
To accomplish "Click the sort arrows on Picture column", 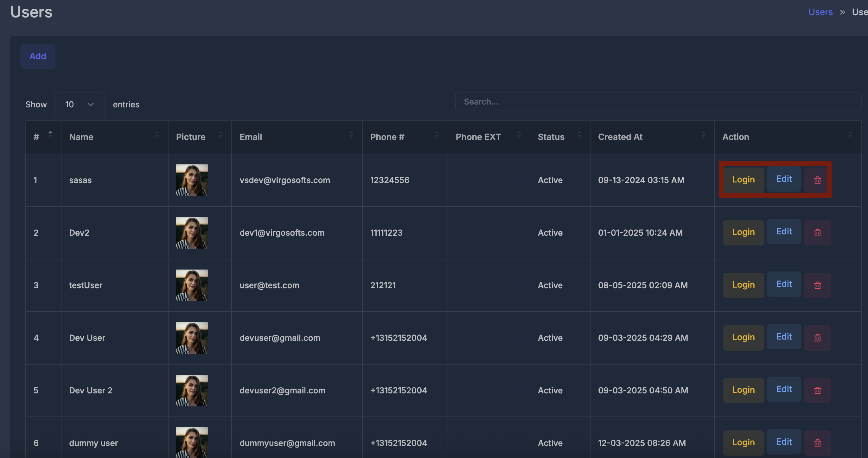I will 220,134.
